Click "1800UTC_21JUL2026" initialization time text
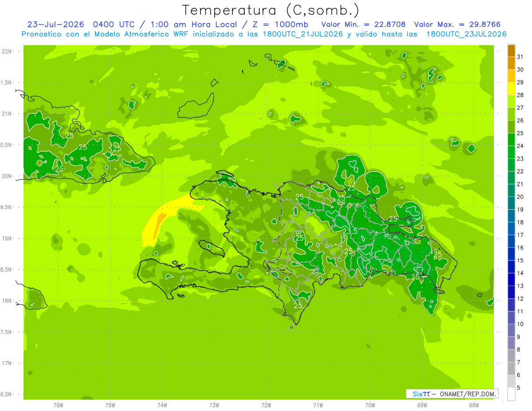532x411 pixels. (303, 34)
